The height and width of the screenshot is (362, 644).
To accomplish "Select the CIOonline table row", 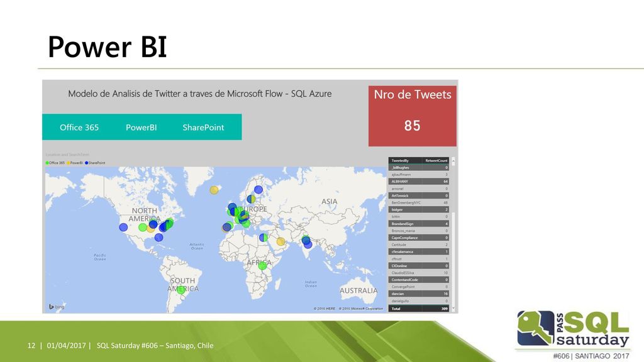I will tap(419, 266).
